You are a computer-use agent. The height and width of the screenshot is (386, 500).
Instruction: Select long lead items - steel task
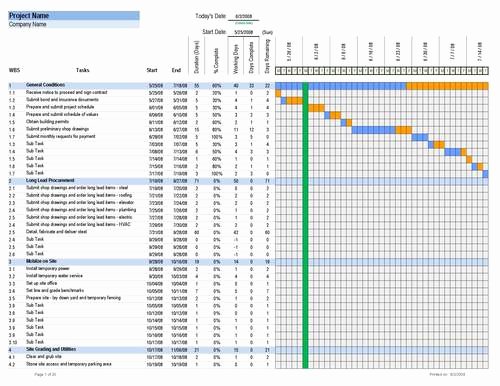(x=77, y=188)
